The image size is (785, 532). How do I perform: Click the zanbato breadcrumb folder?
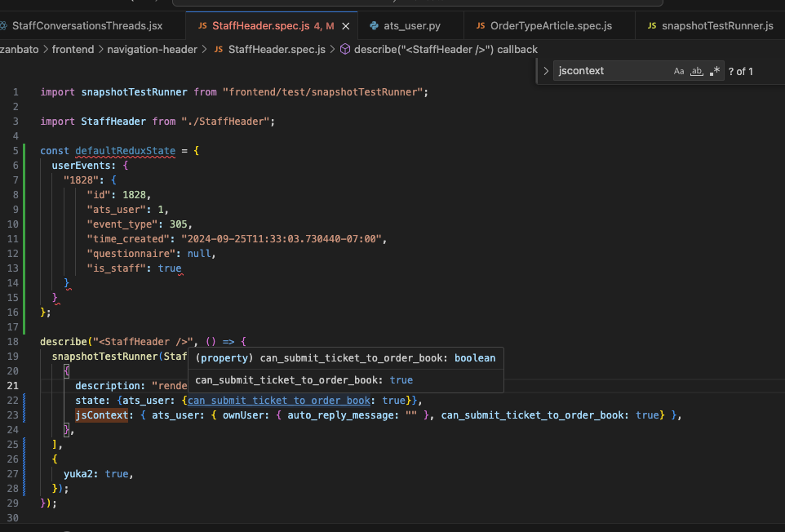click(20, 50)
